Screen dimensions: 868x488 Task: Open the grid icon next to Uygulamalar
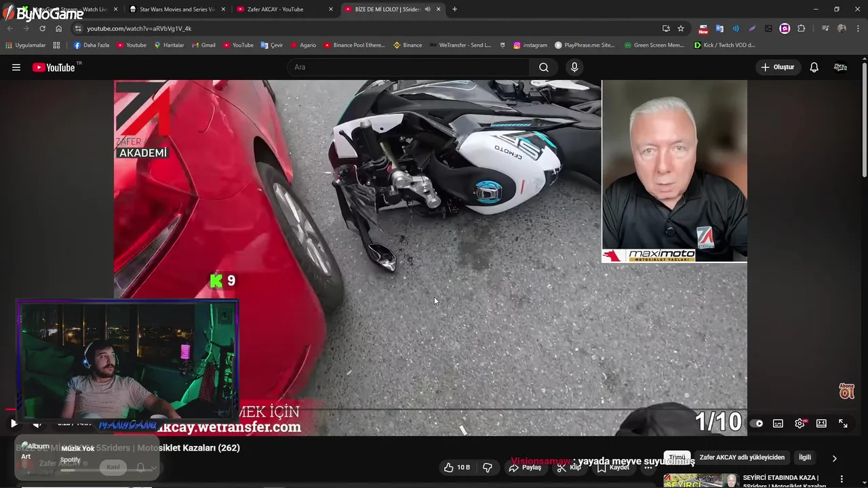pyautogui.click(x=56, y=45)
